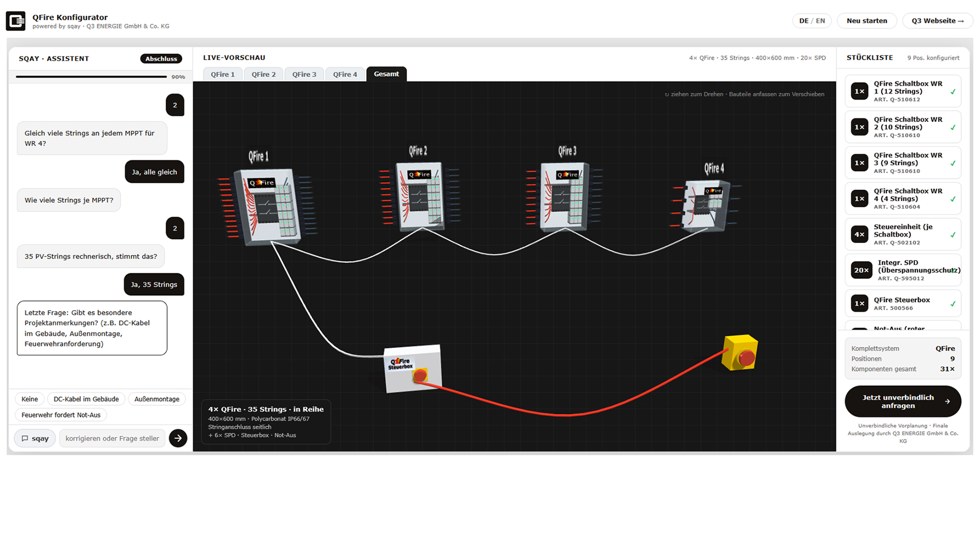980x551 pixels.
Task: Choose 'Feuerwehr fordert Not-Aus' chip
Action: pyautogui.click(x=61, y=415)
